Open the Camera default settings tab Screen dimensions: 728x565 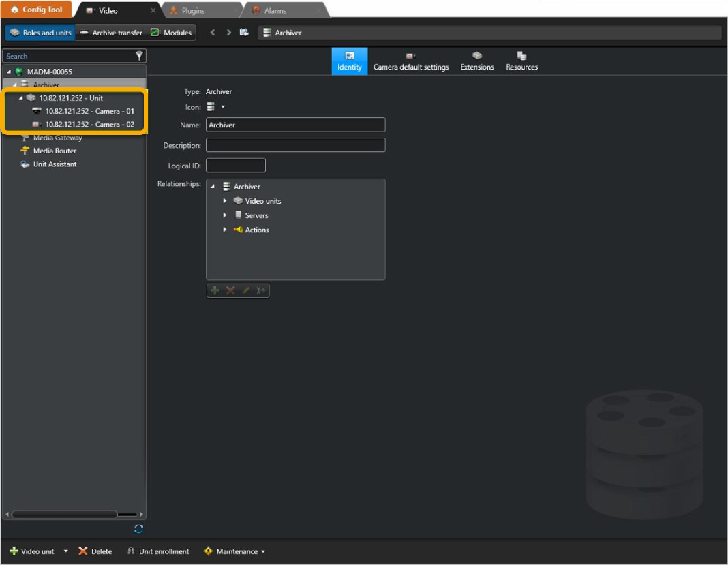tap(410, 61)
